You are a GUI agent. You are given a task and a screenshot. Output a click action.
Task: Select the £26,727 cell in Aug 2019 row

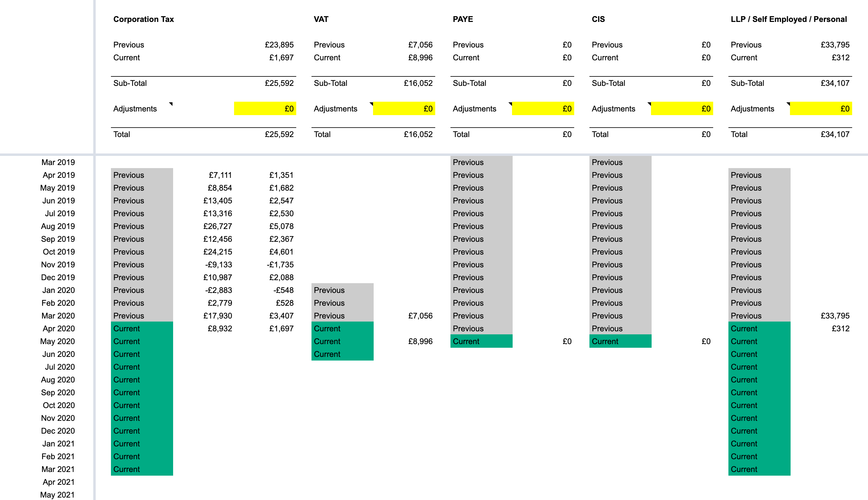pyautogui.click(x=218, y=226)
